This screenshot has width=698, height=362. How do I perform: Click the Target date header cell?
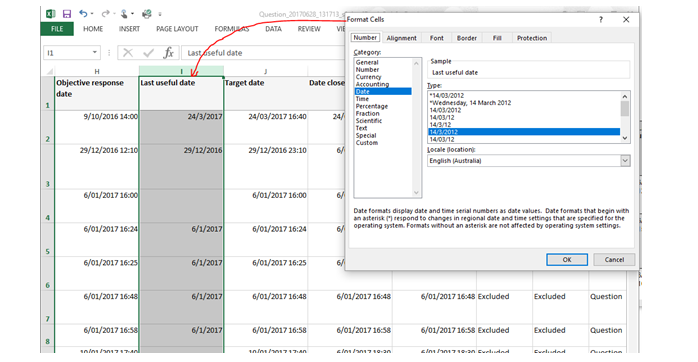266,94
